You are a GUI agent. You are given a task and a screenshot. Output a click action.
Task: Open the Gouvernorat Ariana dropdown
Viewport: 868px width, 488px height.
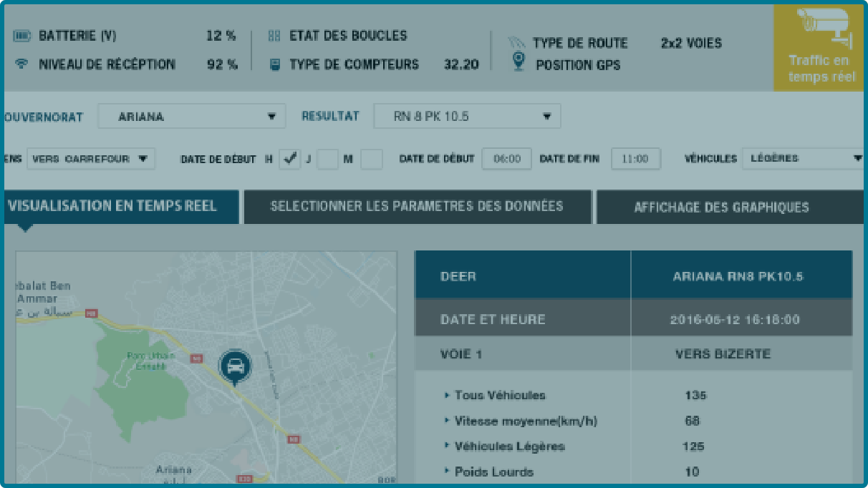tap(191, 116)
